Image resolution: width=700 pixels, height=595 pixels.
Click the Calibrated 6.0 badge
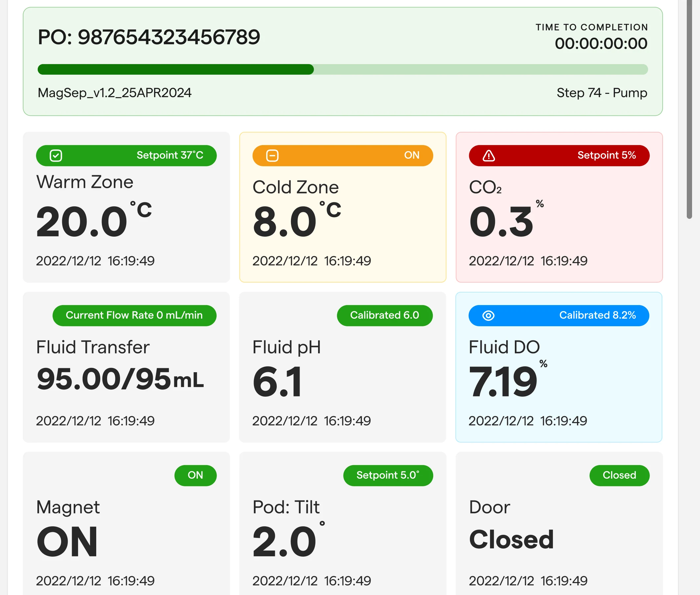385,315
